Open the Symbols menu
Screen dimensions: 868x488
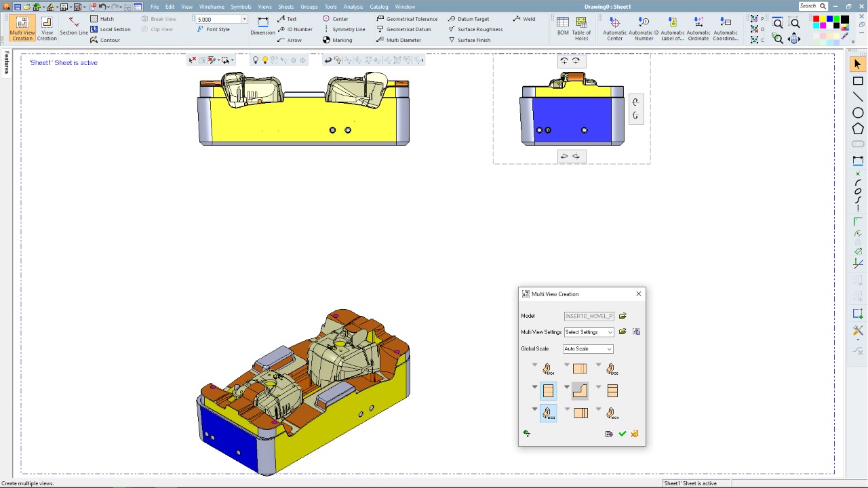click(x=241, y=7)
